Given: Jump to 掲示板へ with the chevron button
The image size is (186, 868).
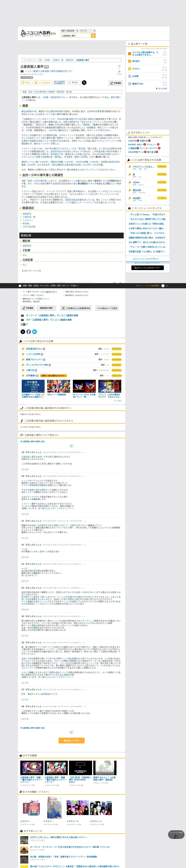Looking at the screenshot, I should pos(74,83).
